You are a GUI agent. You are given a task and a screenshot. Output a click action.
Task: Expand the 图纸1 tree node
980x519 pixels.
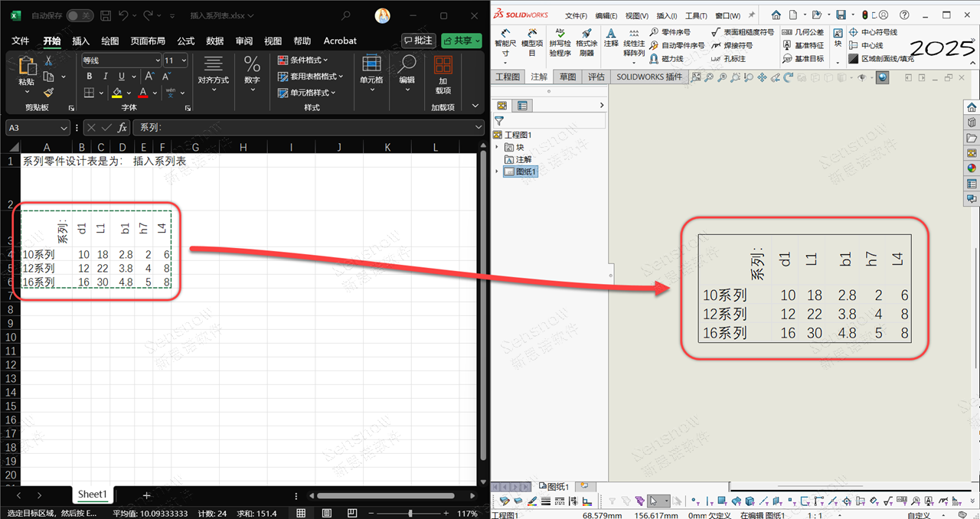(x=498, y=171)
